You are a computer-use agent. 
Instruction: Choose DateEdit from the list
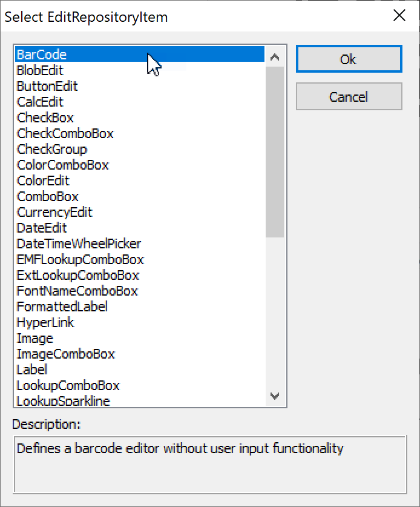click(42, 228)
